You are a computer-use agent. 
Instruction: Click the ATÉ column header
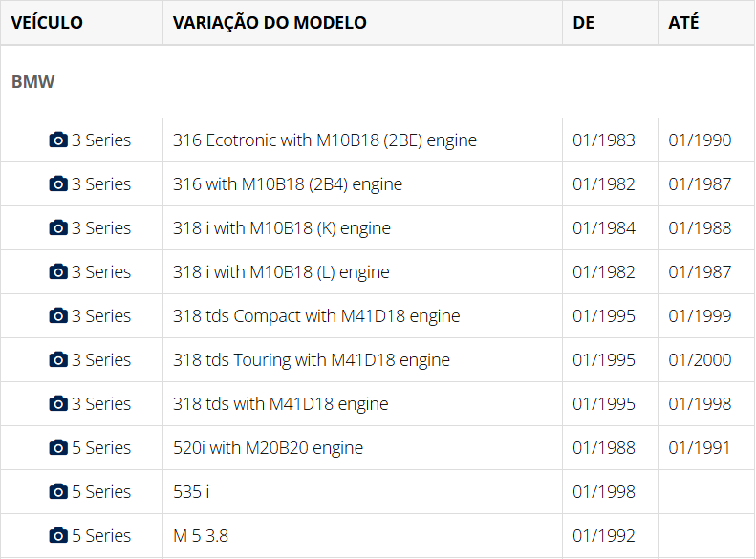[683, 22]
